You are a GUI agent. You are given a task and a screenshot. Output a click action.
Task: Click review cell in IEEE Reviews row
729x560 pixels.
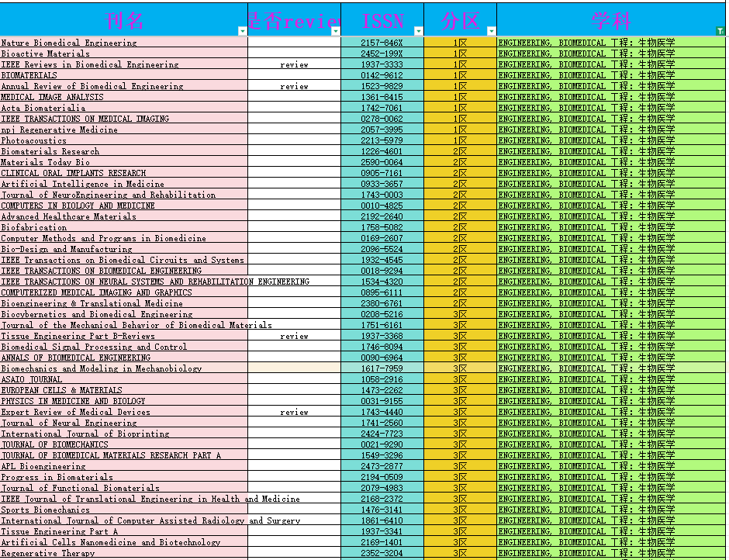[294, 64]
